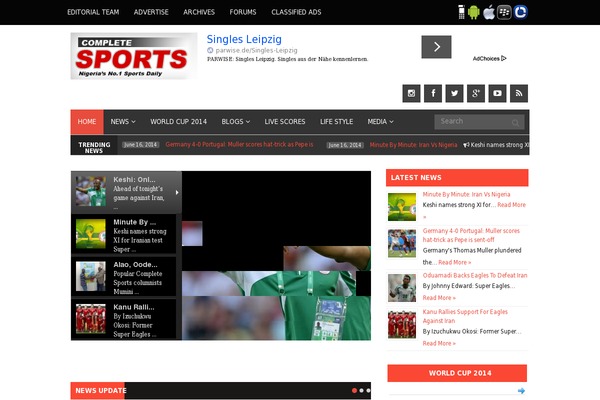The width and height of the screenshot is (600, 400).
Task: Select first News Update carousel dot
Action: (354, 391)
